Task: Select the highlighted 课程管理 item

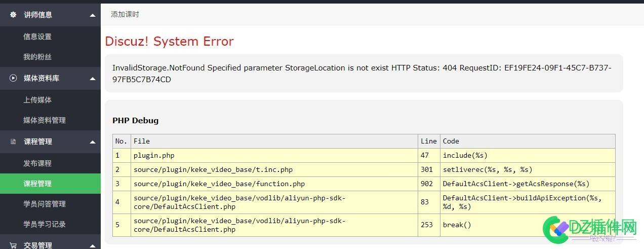Action: pyautogui.click(x=37, y=184)
